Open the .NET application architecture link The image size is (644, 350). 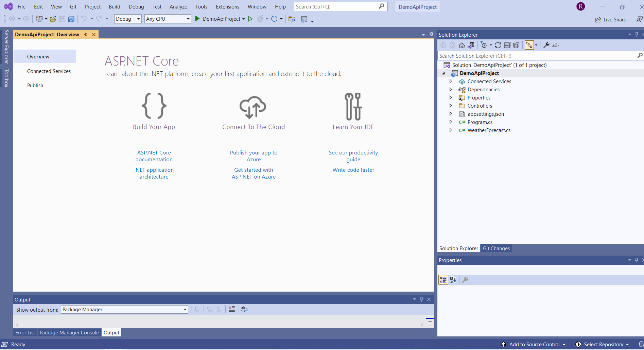click(154, 173)
